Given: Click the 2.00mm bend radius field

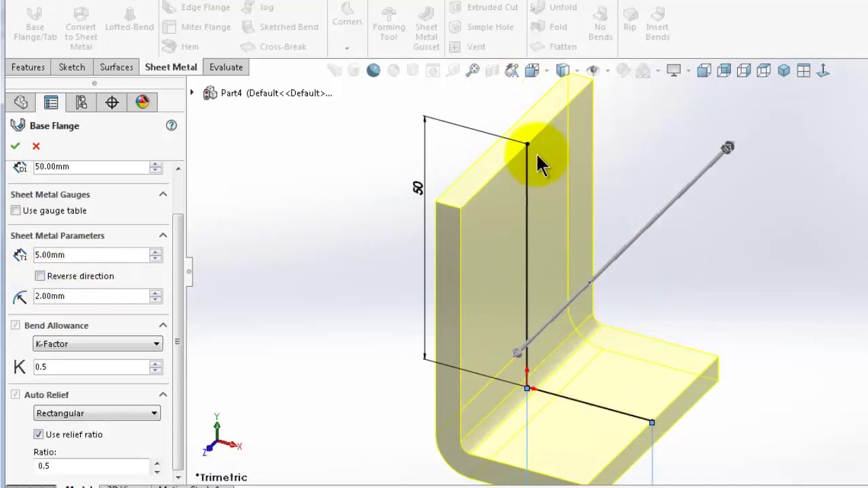Looking at the screenshot, I should pos(91,296).
